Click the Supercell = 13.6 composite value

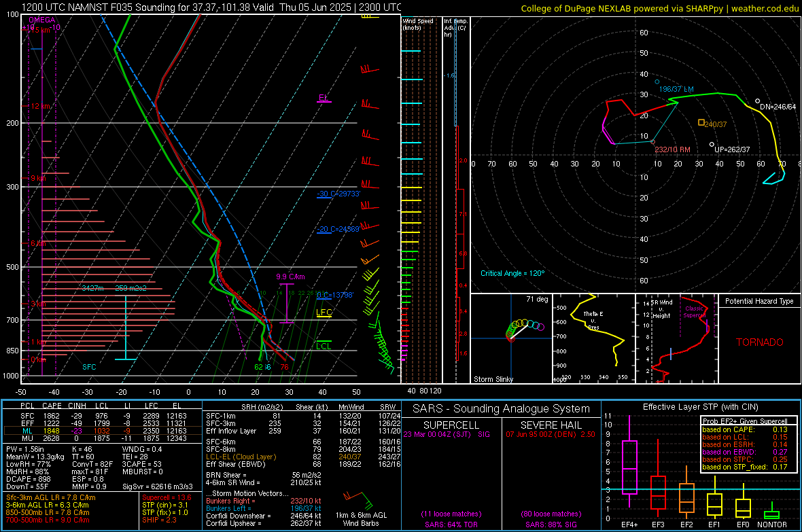[167, 497]
